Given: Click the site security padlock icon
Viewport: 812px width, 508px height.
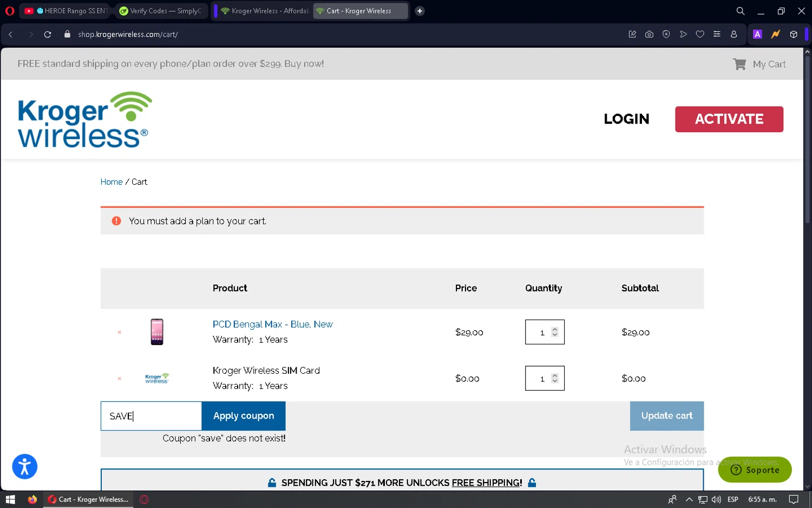Looking at the screenshot, I should (67, 34).
